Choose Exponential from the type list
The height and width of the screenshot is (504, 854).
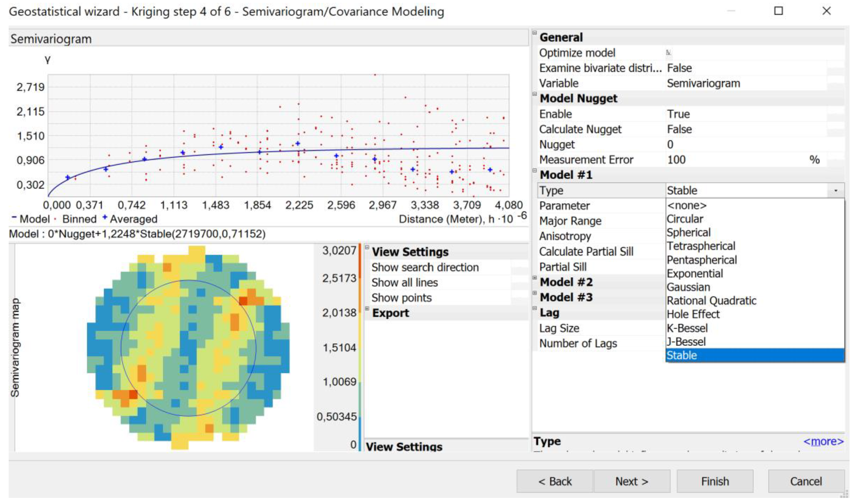[x=695, y=274]
